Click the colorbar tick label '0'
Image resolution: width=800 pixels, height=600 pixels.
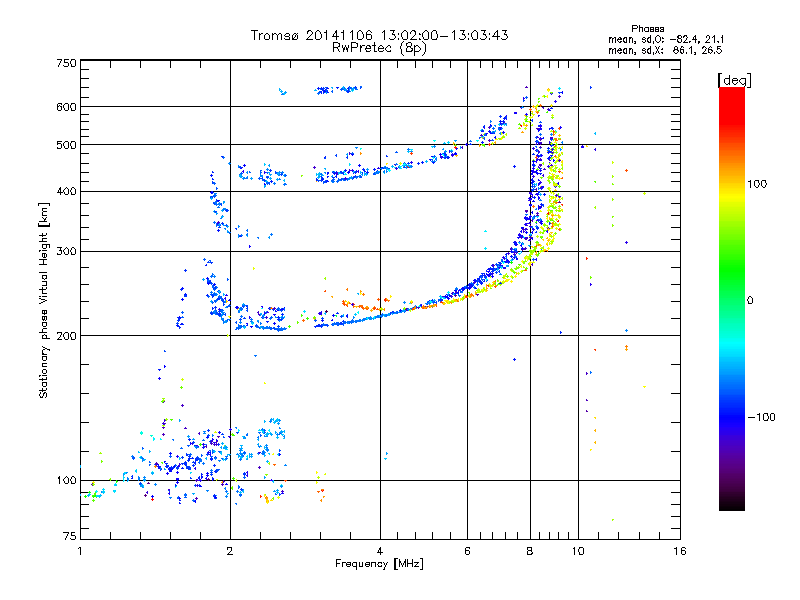tap(750, 301)
